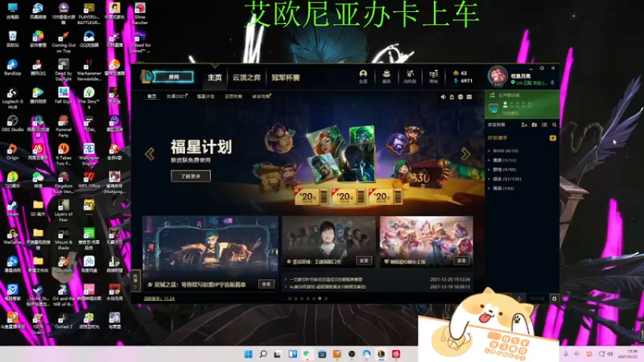The image size is (644, 362).
Task: Select the first carousel page dot
Action: click(290, 298)
